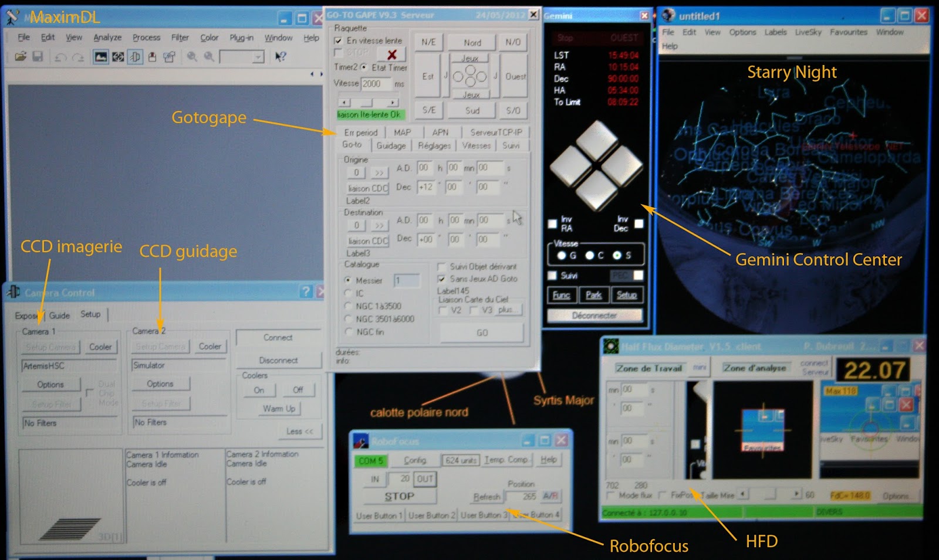Click the RoboFocus title bar app icon
Image resolution: width=939 pixels, height=560 pixels.
click(360, 441)
